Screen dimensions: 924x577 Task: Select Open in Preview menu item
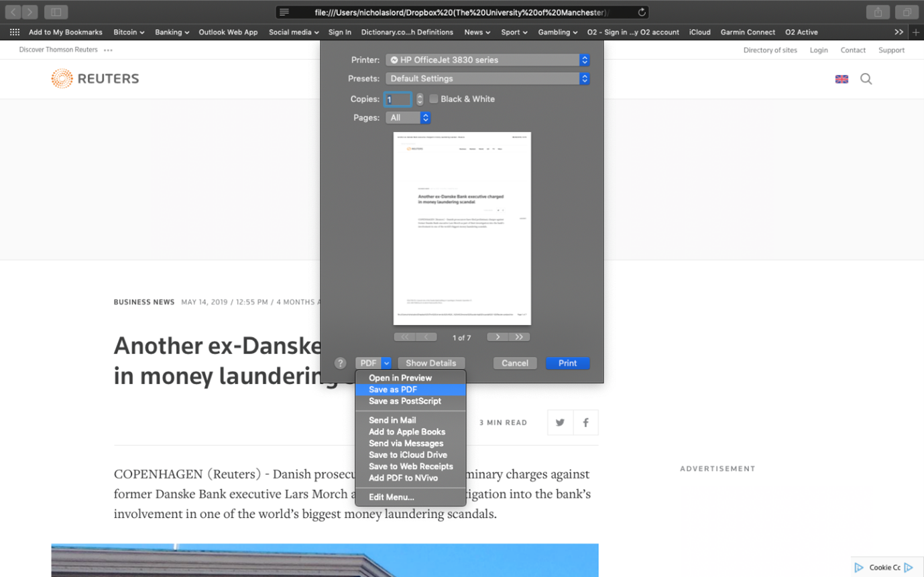(400, 378)
